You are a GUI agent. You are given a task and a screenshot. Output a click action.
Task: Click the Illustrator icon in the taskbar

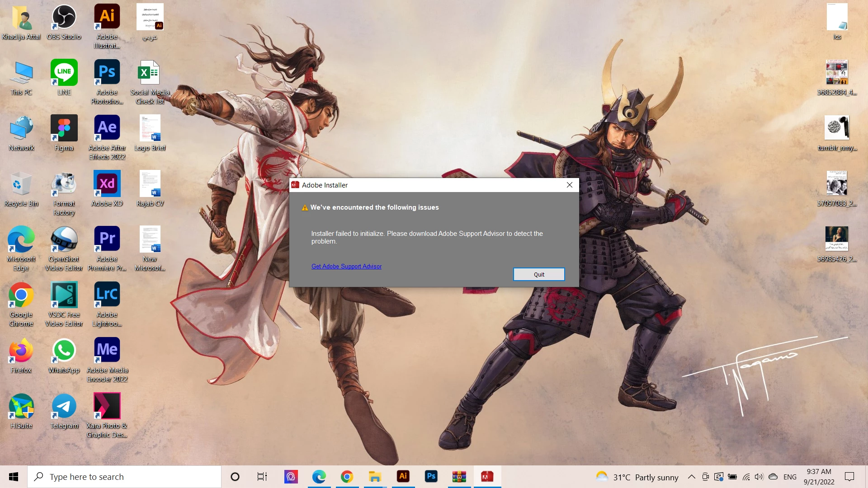[403, 477]
